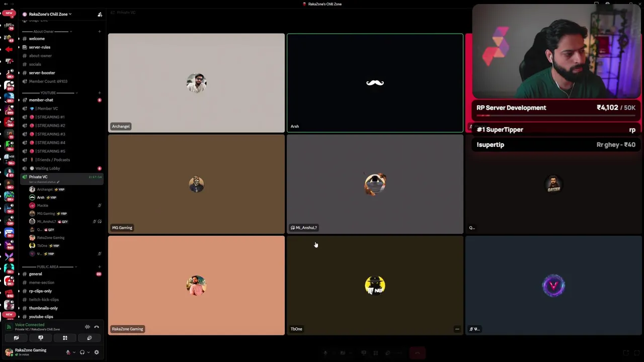Click red disconnect button in bottom call bar
644x362 pixels.
click(418, 353)
